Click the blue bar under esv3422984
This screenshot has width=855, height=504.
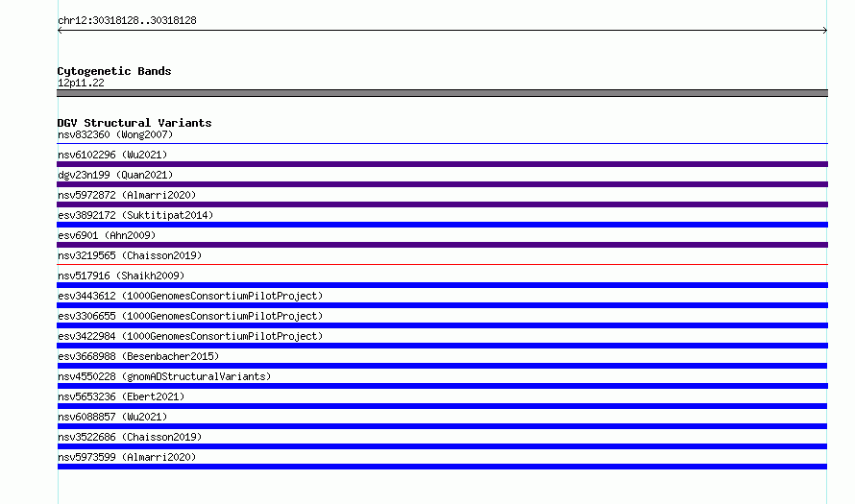(x=442, y=346)
